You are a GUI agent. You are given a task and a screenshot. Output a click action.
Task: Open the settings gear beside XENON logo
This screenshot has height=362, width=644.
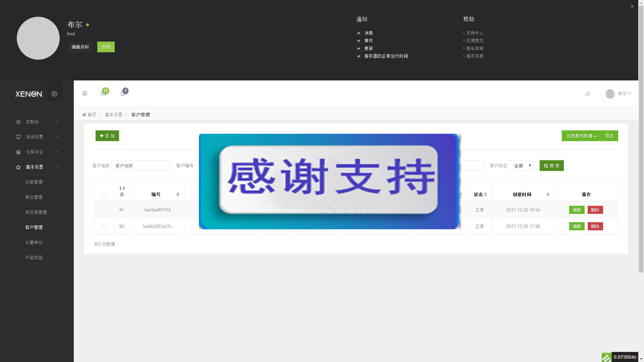(x=54, y=94)
